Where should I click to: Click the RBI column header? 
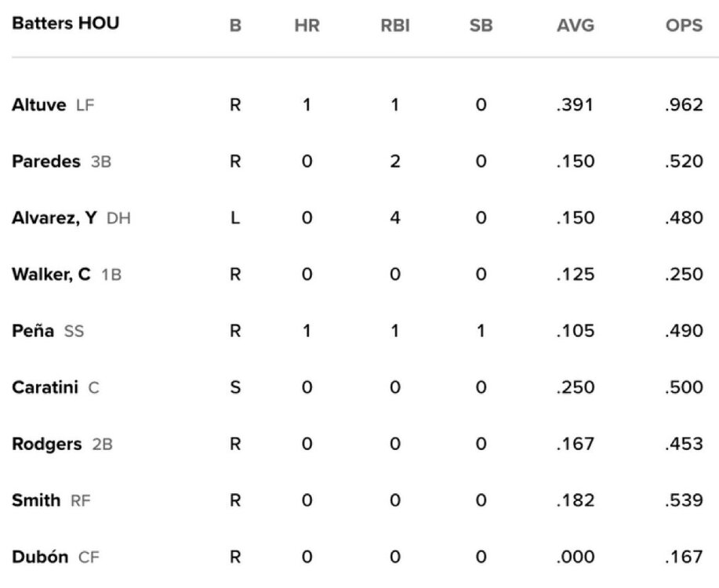point(394,25)
